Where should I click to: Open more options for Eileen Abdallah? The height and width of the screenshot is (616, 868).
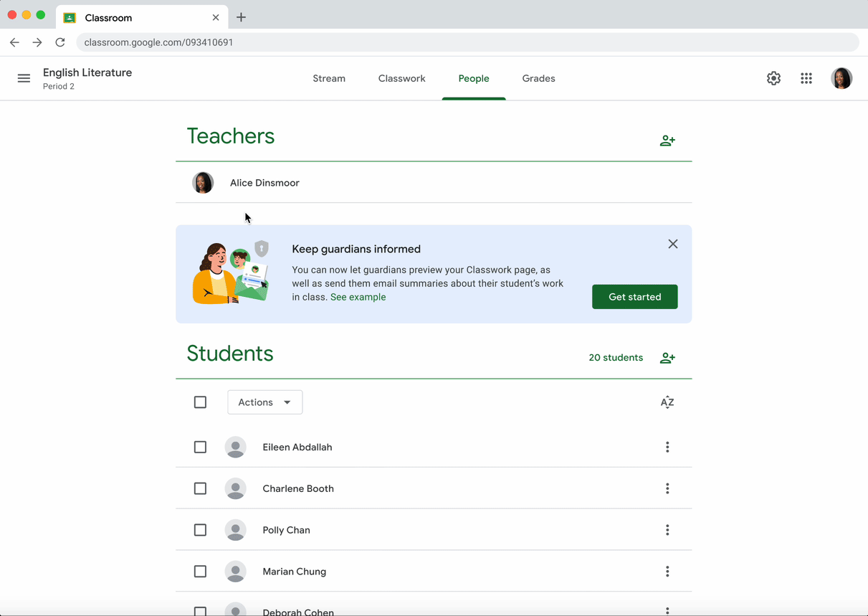point(667,447)
